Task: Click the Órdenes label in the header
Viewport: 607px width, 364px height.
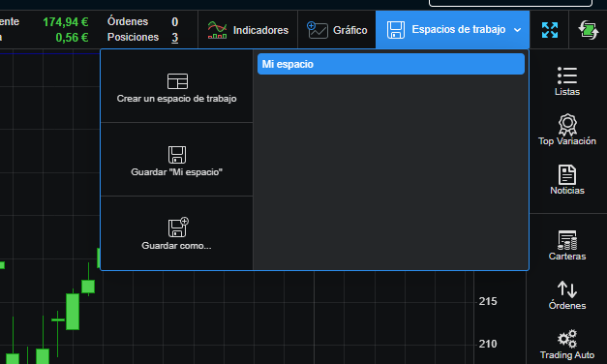Action: pyautogui.click(x=128, y=21)
